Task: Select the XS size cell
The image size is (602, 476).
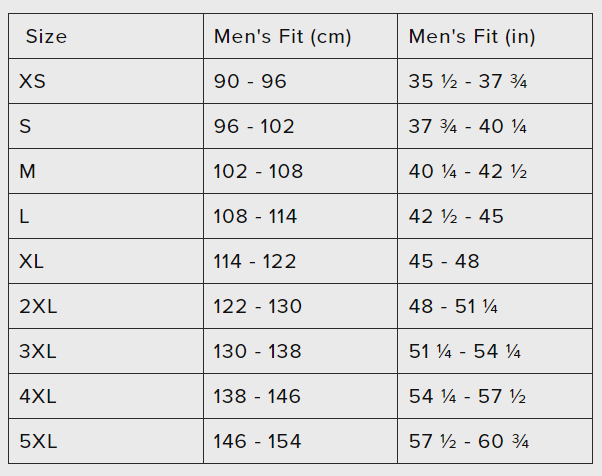Action: tap(33, 81)
